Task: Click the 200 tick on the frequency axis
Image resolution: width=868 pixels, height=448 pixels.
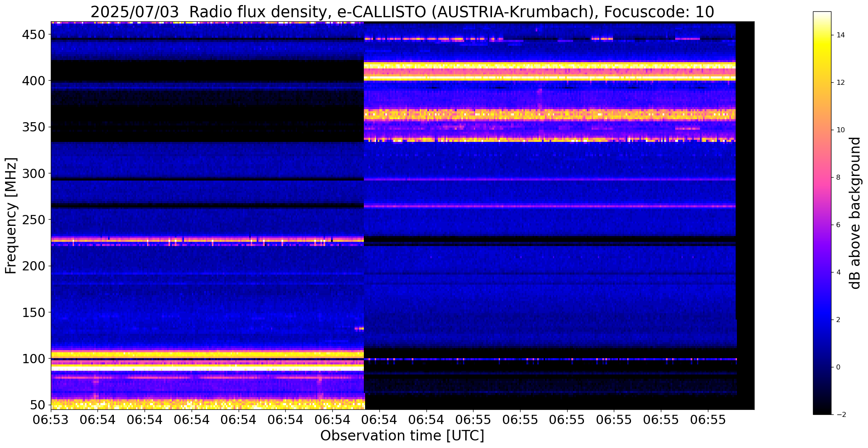Action: (33, 266)
